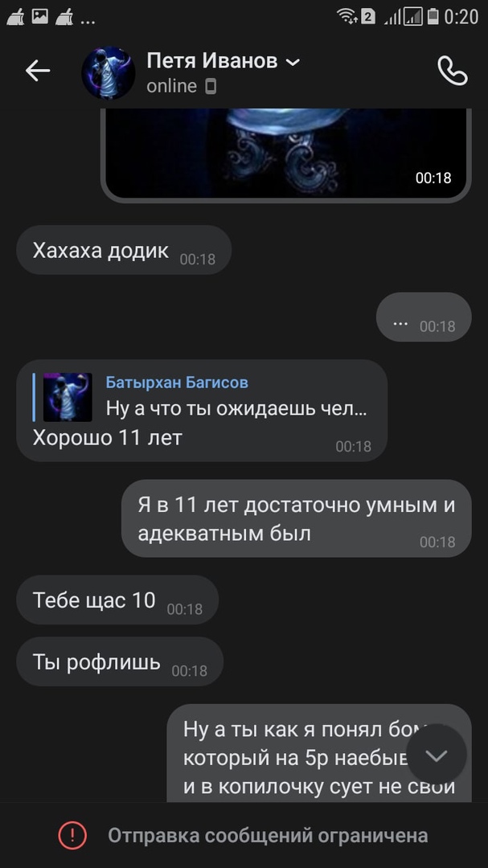Image resolution: width=488 pixels, height=868 pixels.
Task: Tap the mobile device online indicator
Action: (211, 86)
